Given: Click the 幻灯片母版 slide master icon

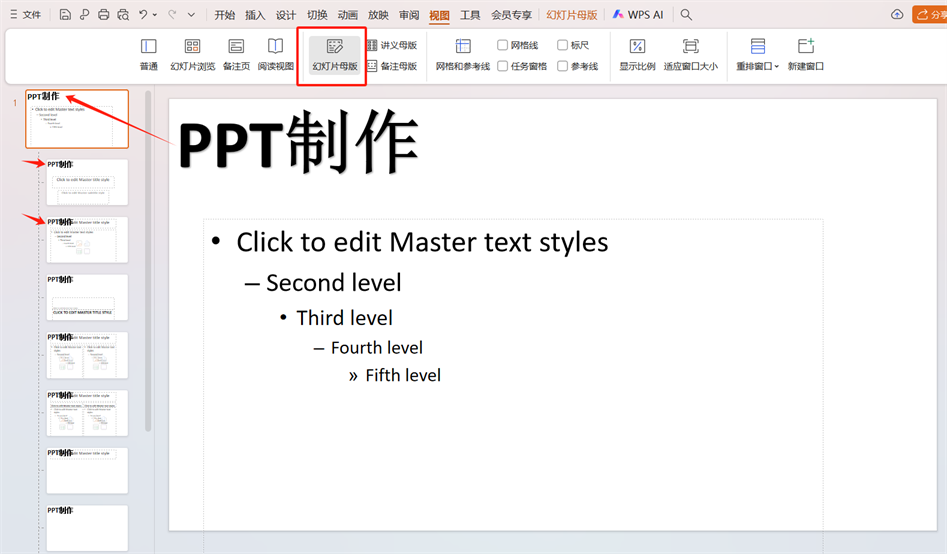Looking at the screenshot, I should click(335, 47).
